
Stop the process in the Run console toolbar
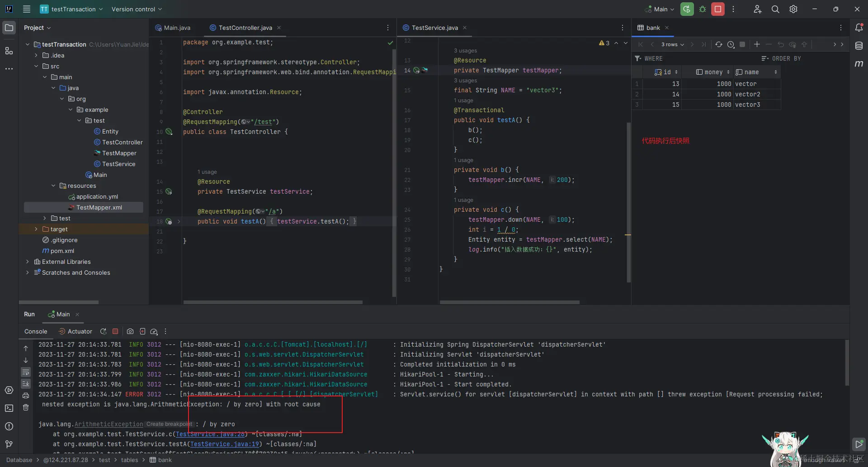(x=115, y=331)
